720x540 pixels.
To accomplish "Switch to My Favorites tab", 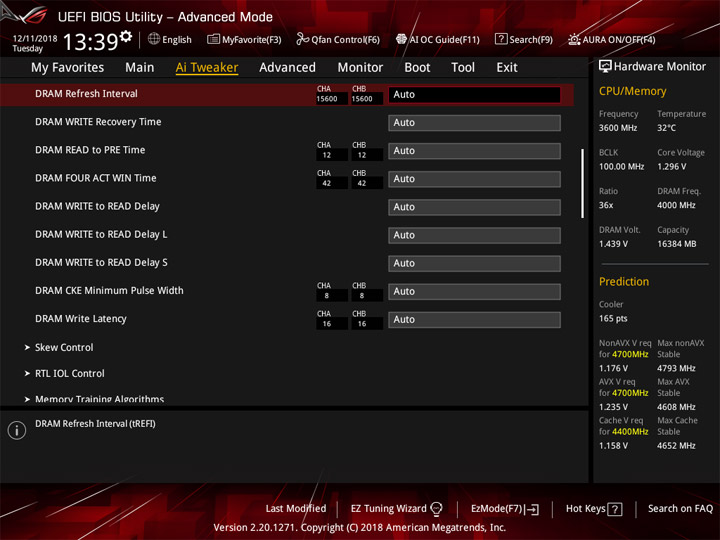I will [x=68, y=68].
